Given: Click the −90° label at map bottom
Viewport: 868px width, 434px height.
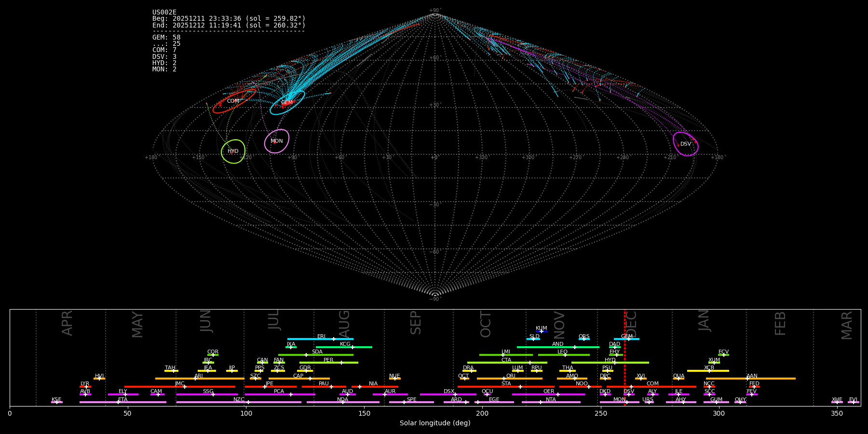Looking at the screenshot, I should [435, 299].
